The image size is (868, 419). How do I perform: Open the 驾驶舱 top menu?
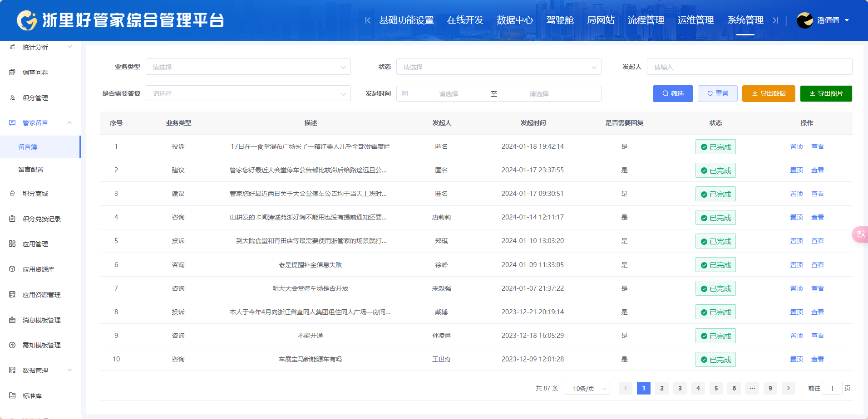pyautogui.click(x=560, y=20)
